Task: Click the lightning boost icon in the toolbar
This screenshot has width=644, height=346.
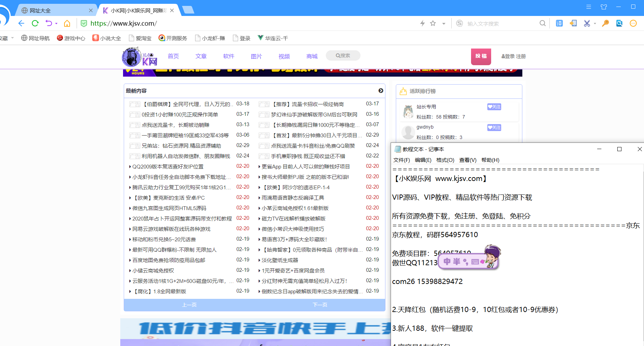Action: click(422, 23)
